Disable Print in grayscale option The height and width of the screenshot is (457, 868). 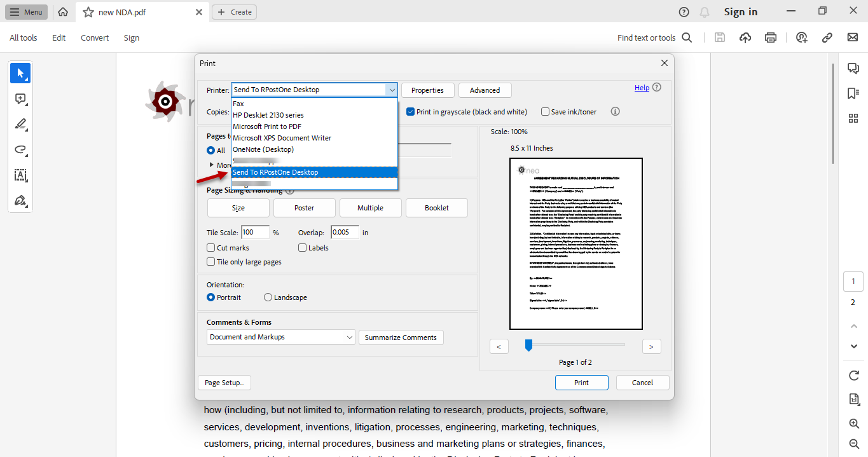(x=410, y=111)
